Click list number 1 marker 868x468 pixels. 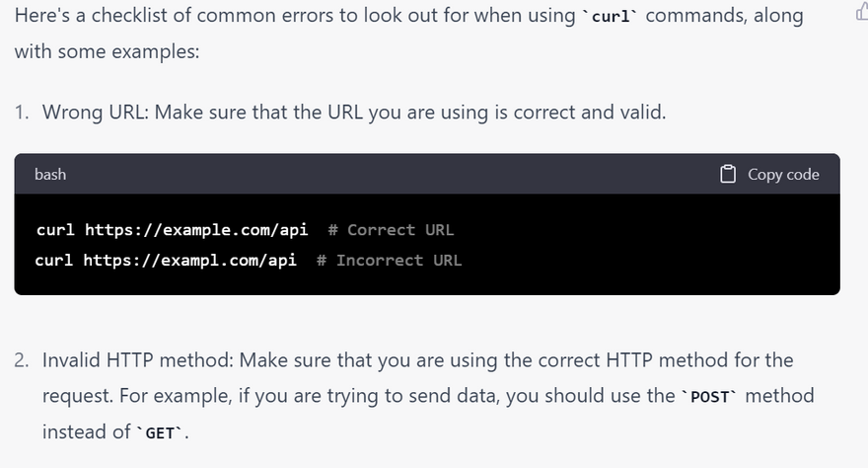coord(21,112)
